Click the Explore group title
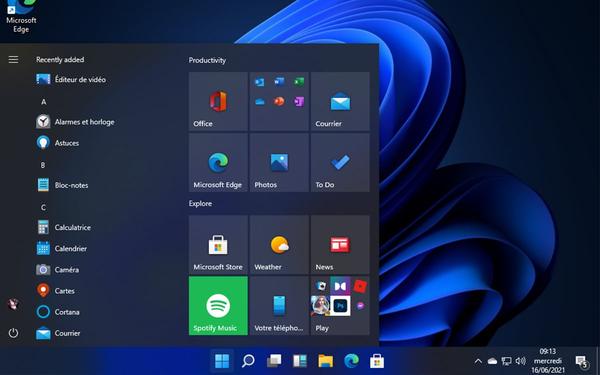Image resolution: width=600 pixels, height=375 pixels. [x=200, y=204]
